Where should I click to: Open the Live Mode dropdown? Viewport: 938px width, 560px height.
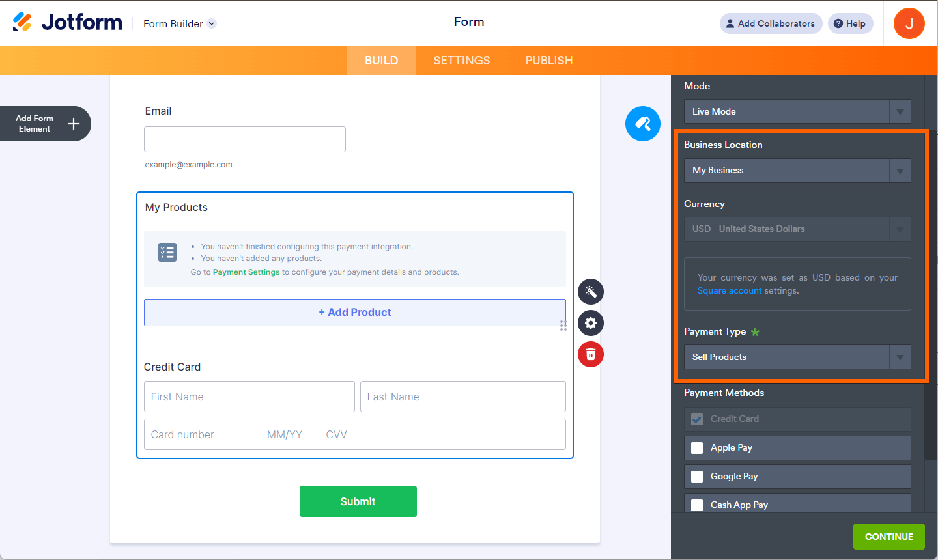tap(797, 111)
